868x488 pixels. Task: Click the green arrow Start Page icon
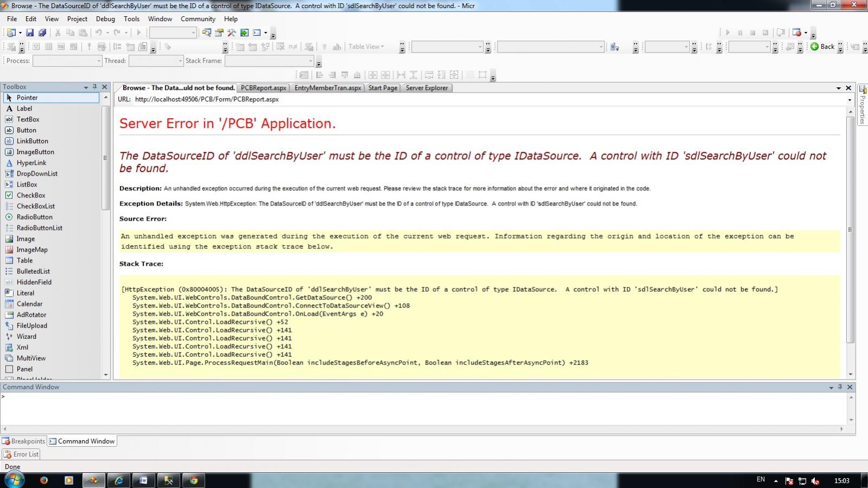[244, 33]
